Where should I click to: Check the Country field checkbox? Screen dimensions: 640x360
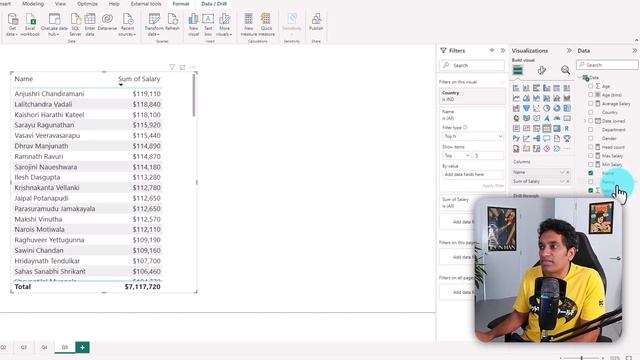point(591,112)
